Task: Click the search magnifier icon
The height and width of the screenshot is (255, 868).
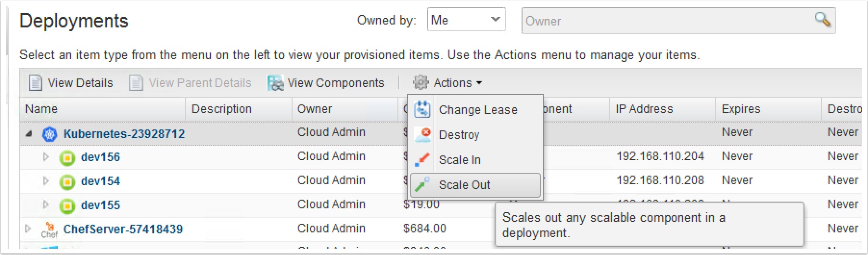Action: click(822, 20)
